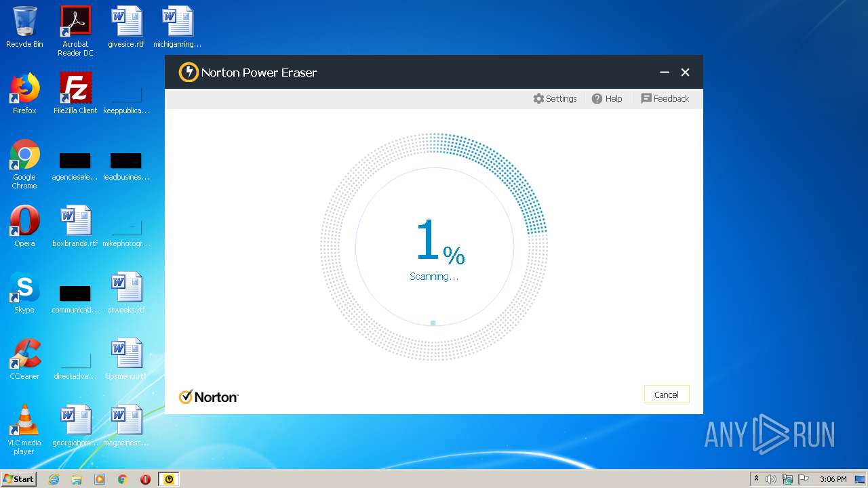Select the Firefox desktop shortcut

pyautogui.click(x=24, y=94)
